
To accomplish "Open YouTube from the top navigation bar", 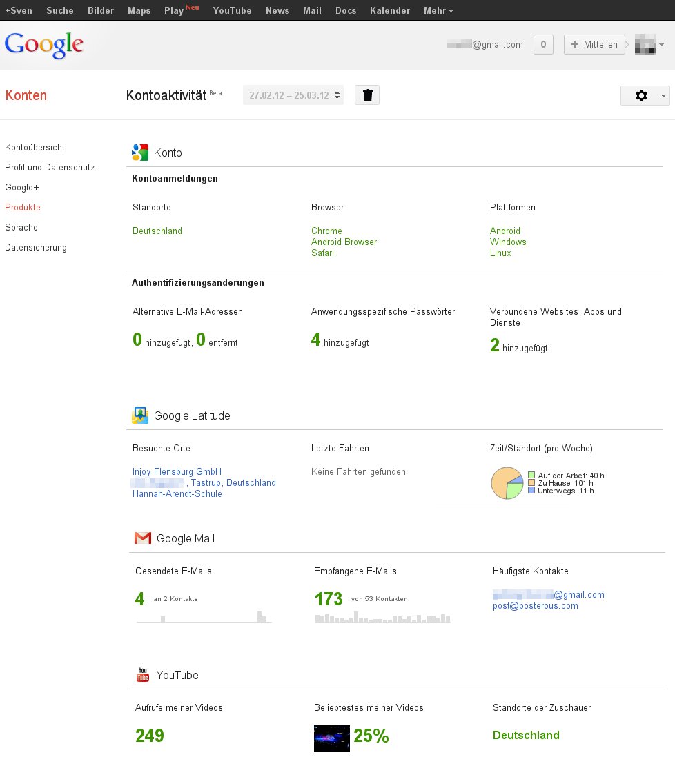I will [x=232, y=10].
